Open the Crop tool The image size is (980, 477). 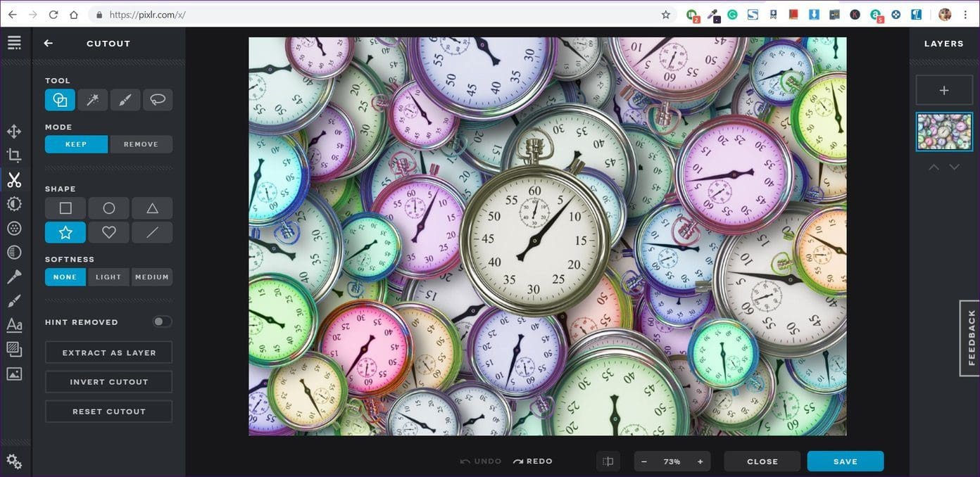point(14,155)
